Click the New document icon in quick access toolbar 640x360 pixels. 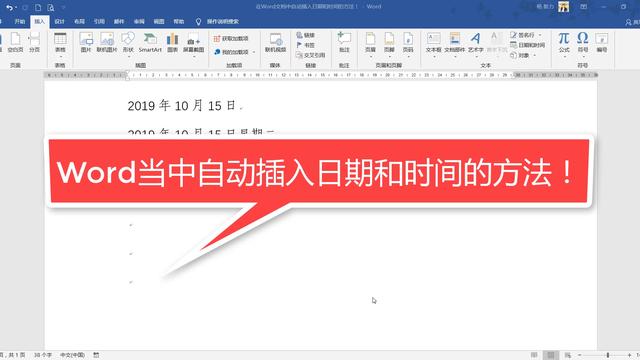(x=38, y=7)
